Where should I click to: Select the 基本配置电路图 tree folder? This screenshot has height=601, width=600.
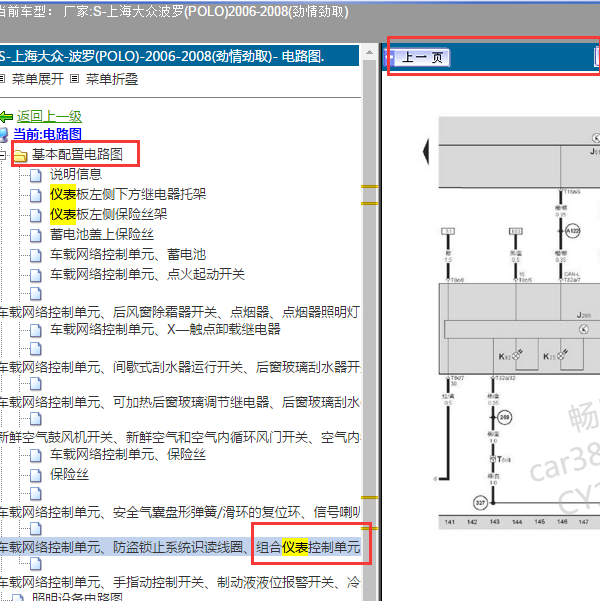[x=77, y=154]
